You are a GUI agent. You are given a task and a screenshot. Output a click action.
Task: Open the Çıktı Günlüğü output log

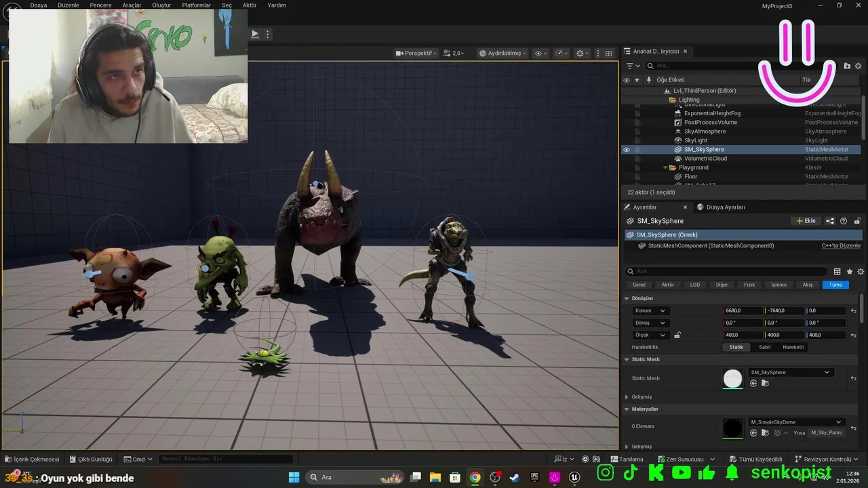coord(91,459)
